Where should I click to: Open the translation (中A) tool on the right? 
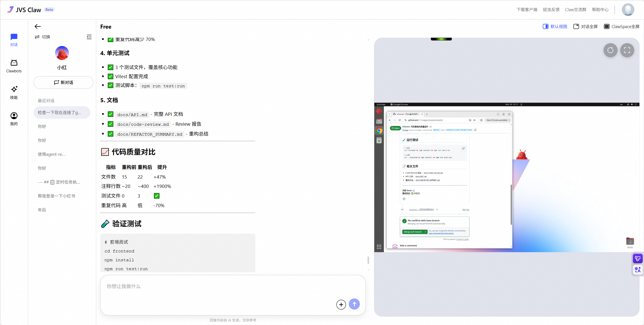point(637,269)
